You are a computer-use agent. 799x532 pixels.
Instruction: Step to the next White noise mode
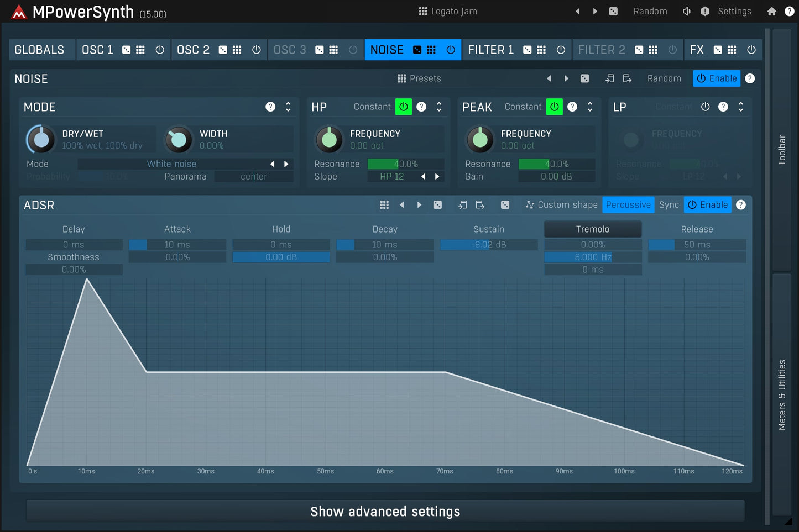(286, 164)
